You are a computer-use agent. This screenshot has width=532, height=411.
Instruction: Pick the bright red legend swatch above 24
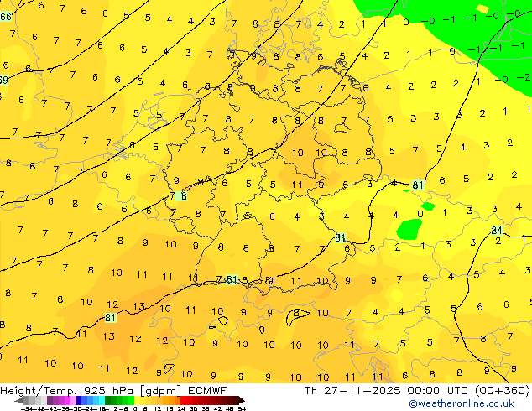point(183,400)
